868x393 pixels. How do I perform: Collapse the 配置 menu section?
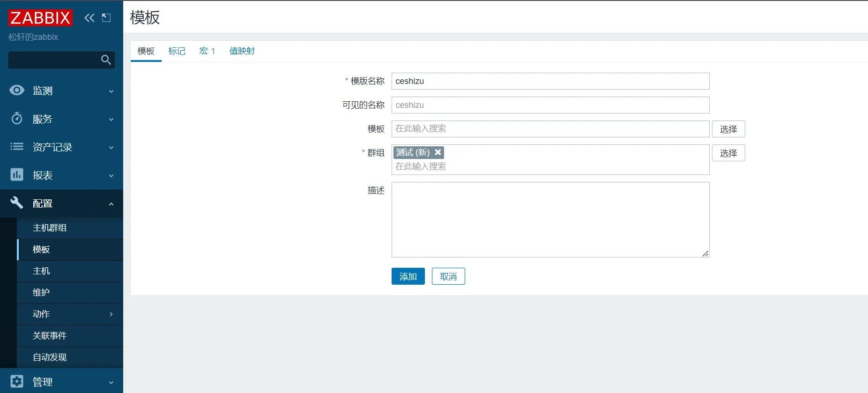click(x=111, y=204)
